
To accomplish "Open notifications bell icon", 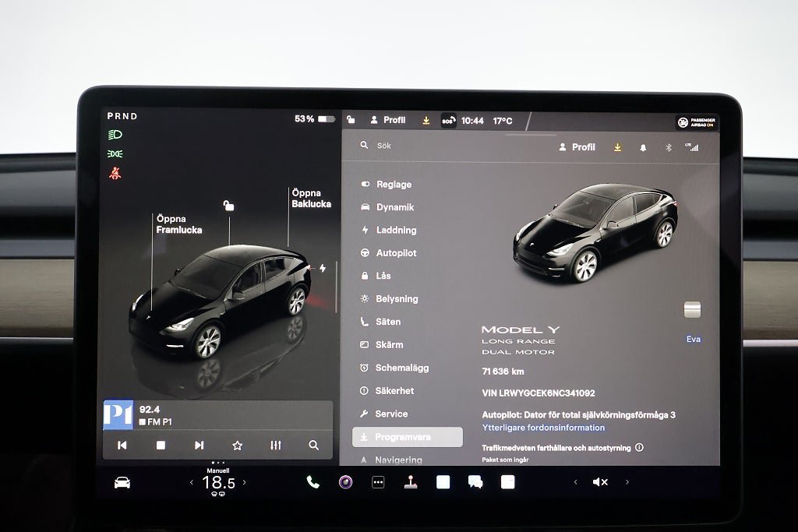I will pos(643,147).
